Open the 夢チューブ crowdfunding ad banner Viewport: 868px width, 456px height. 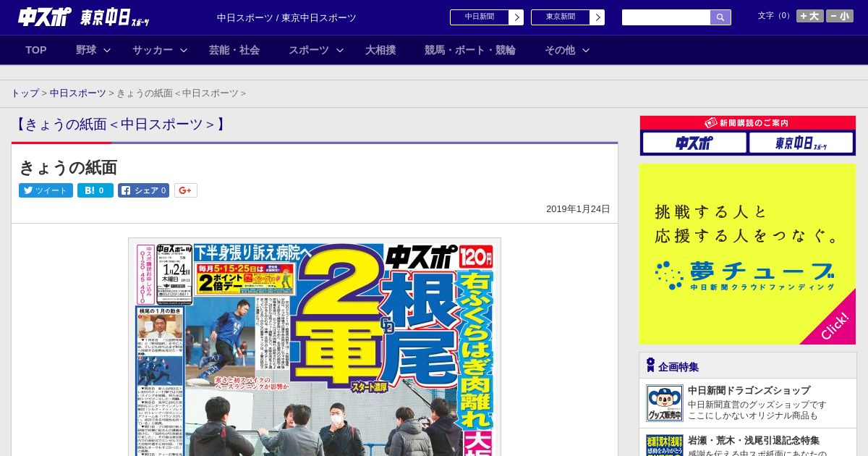point(747,254)
